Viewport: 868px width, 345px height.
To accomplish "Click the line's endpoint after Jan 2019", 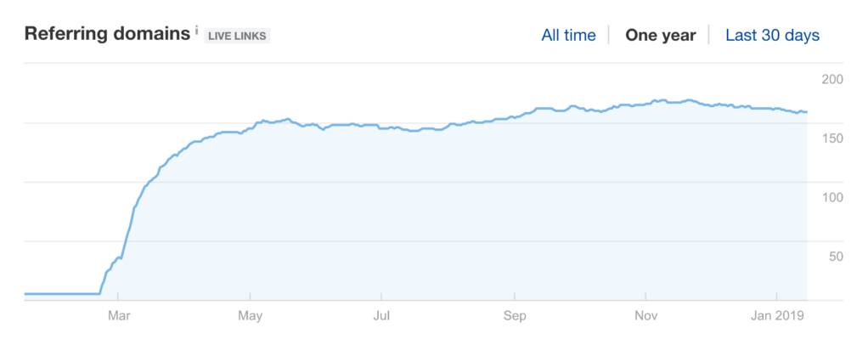I will (x=806, y=112).
